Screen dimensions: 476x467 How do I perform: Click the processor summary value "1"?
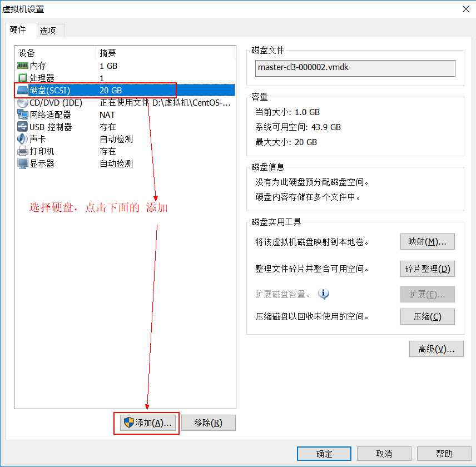(102, 78)
